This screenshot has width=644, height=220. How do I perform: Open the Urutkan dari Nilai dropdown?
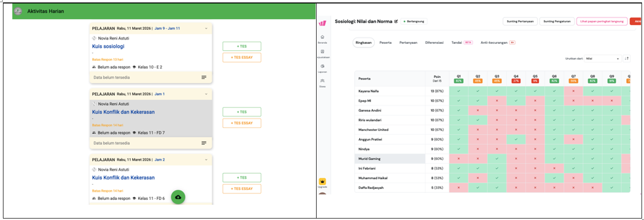pos(602,59)
